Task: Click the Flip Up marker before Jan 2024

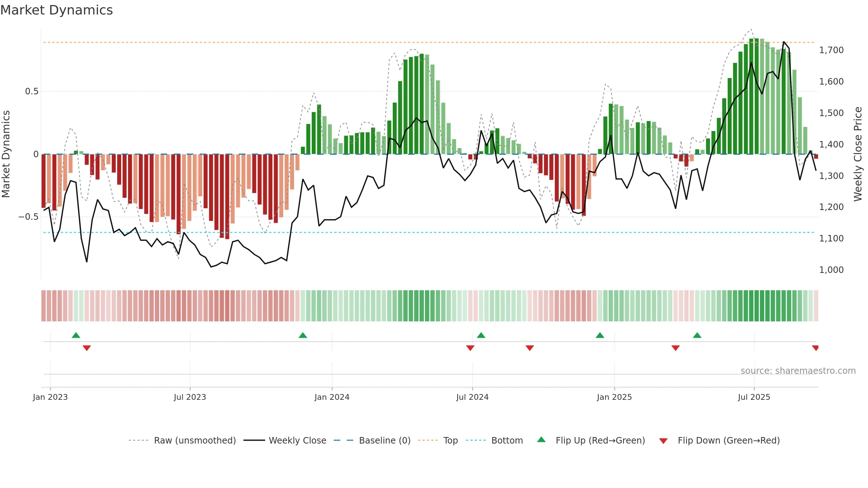Action: [303, 335]
